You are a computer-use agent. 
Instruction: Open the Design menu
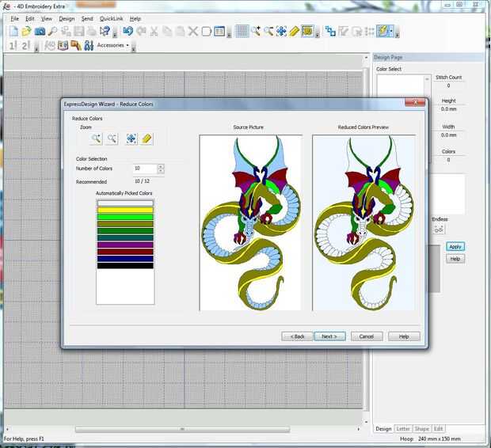67,18
